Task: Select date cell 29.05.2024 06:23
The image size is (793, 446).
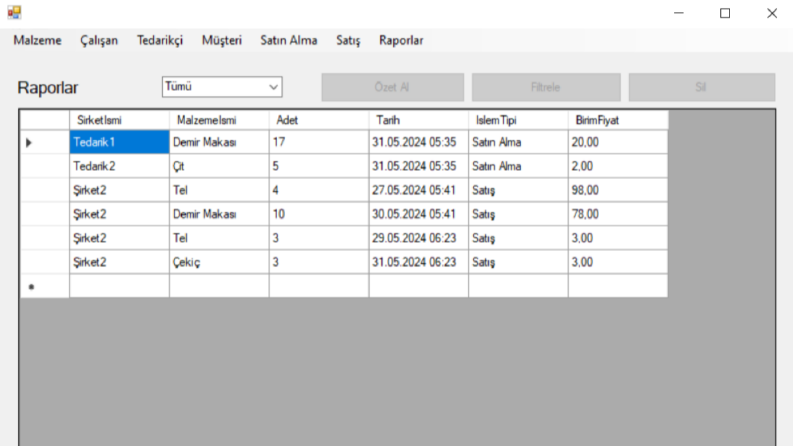Action: [418, 238]
